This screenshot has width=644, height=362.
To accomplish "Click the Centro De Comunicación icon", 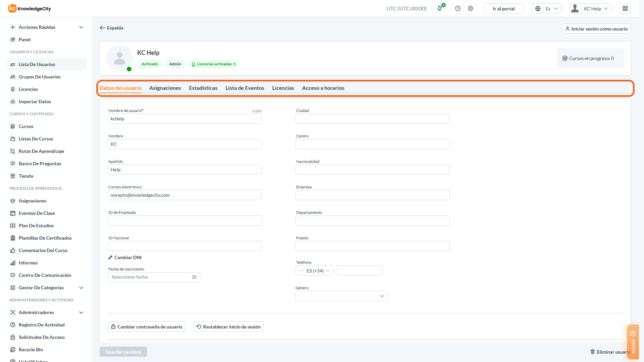I will tap(13, 275).
